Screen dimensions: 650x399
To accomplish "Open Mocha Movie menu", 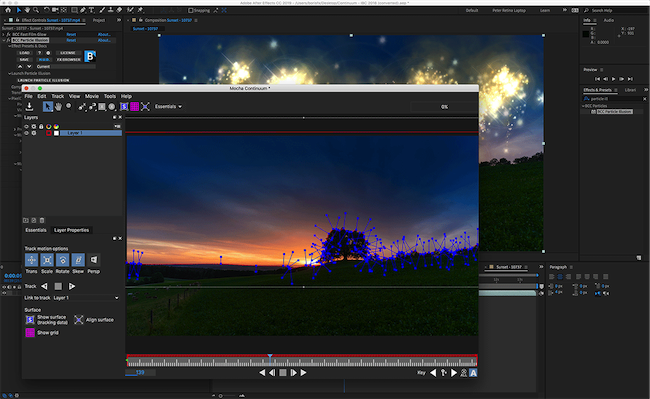I will click(92, 96).
